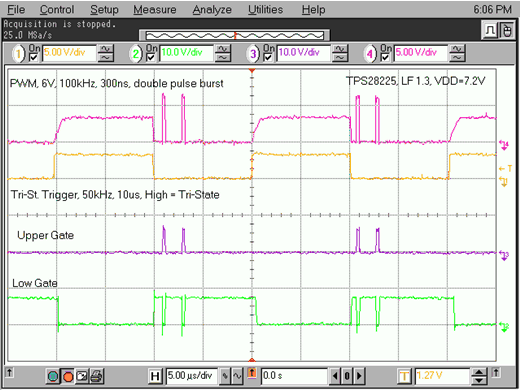
Task: Click channel 4 smaller-waveform scale button
Action: tap(457, 58)
